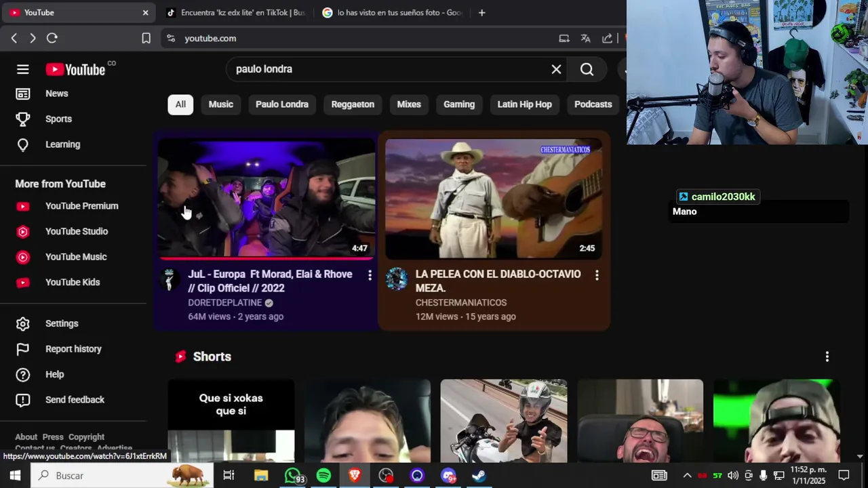Go back in the browser
Viewport: 868px width, 488px height.
click(14, 39)
